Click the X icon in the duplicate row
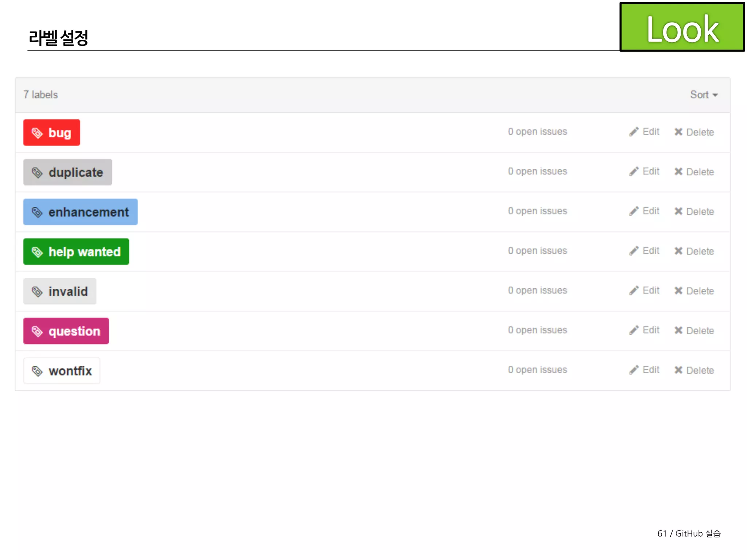This screenshot has height=560, width=747. click(678, 172)
